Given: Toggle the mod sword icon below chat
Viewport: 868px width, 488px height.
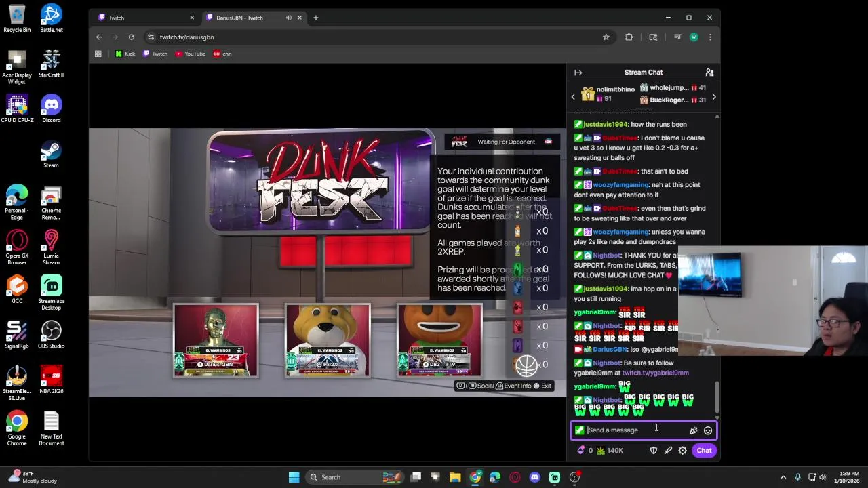Looking at the screenshot, I should click(668, 451).
